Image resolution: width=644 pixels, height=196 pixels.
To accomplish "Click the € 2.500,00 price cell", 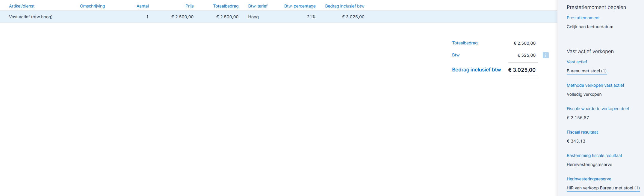I will pos(182,17).
